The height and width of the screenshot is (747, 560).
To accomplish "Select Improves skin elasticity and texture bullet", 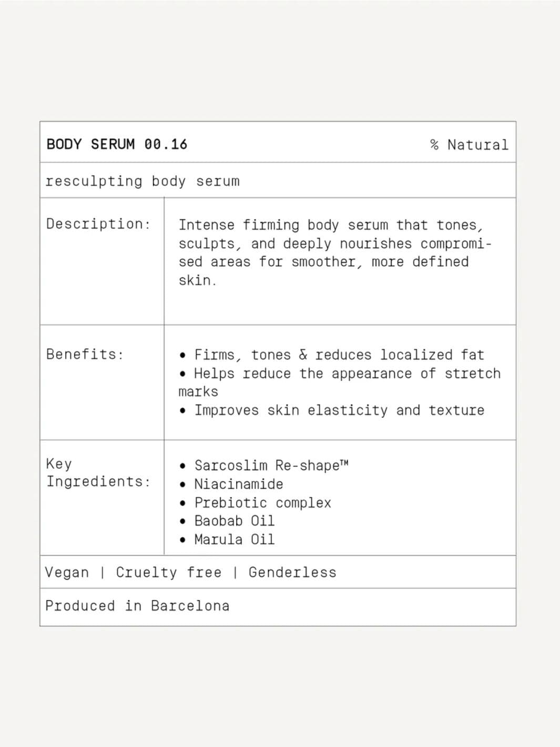I will (x=339, y=410).
